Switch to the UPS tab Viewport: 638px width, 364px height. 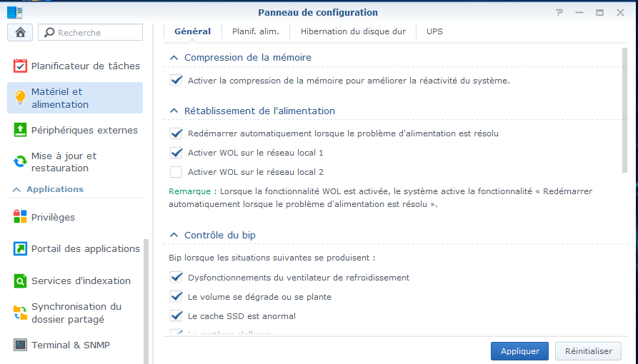point(434,31)
